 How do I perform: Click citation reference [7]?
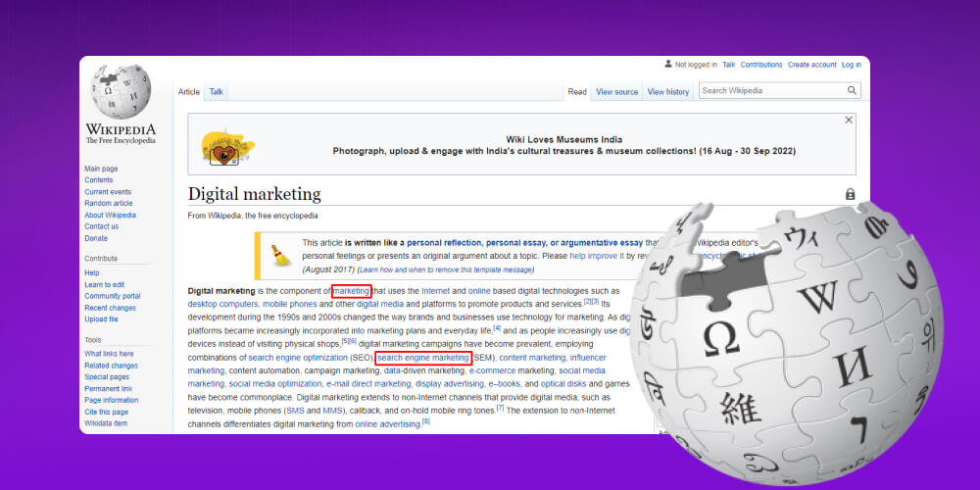(x=500, y=408)
